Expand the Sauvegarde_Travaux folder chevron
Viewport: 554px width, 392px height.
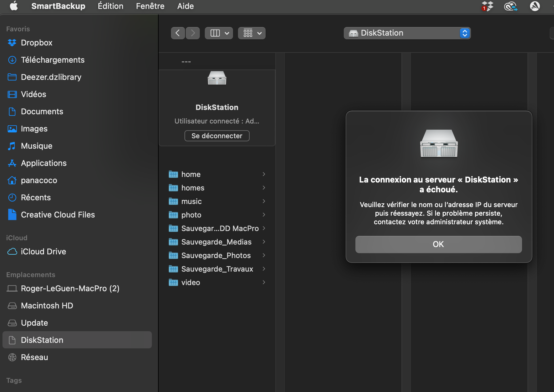click(x=264, y=269)
